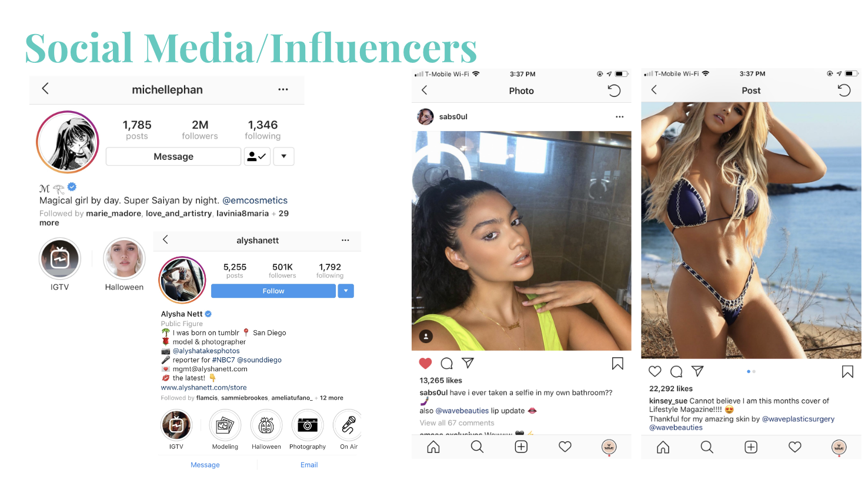Open the three-dot menu on sabs0ul's post

[x=619, y=117]
